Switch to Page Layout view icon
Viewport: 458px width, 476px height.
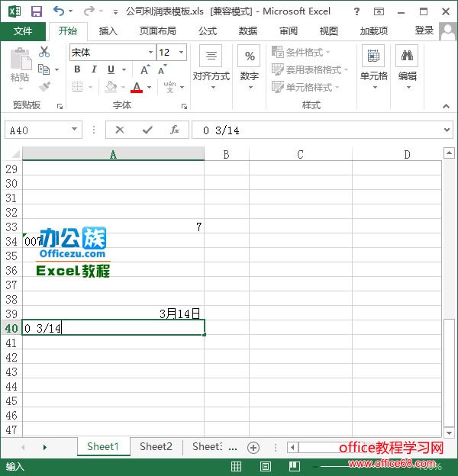click(266, 466)
